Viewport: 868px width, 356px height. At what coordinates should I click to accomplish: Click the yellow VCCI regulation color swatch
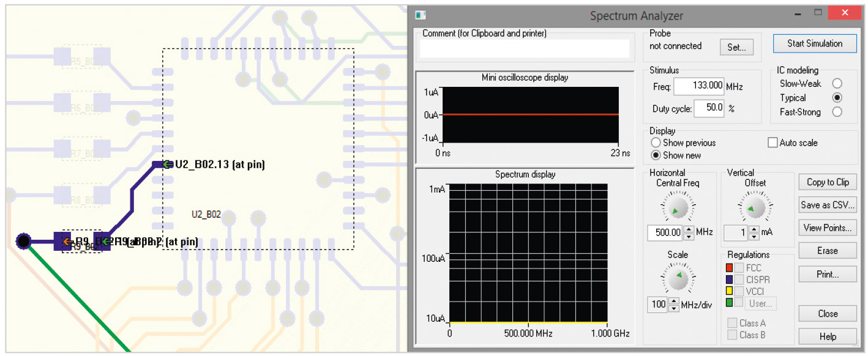[x=729, y=291]
